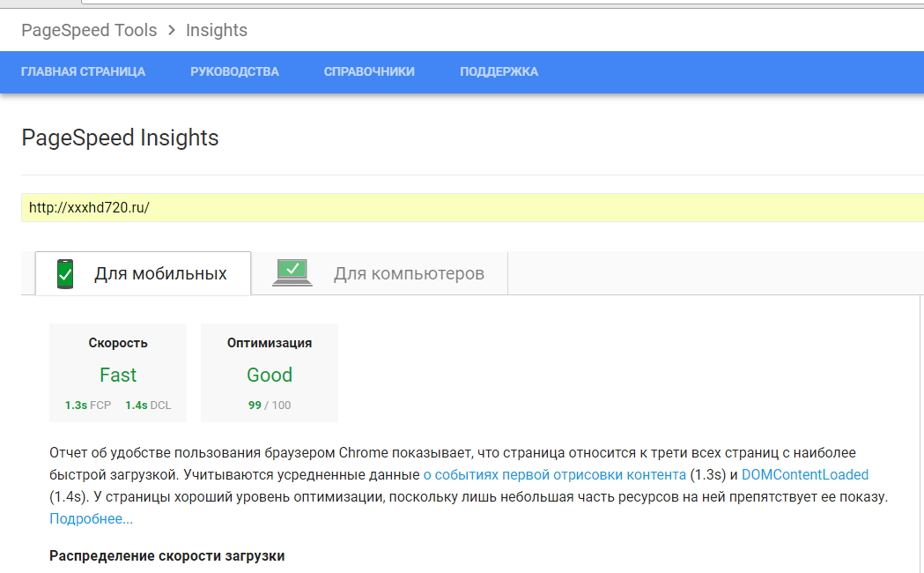Focus the URL field containing xxxhd720.ru

coord(472,208)
